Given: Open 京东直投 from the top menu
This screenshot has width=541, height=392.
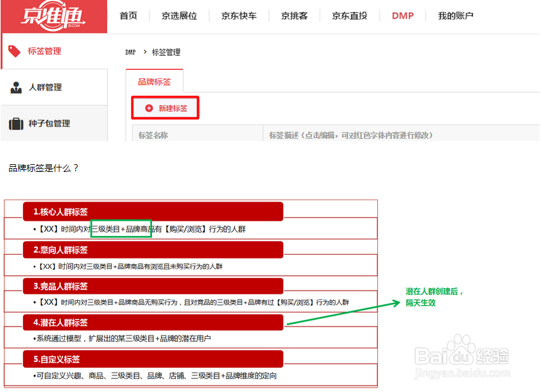Looking at the screenshot, I should point(350,16).
